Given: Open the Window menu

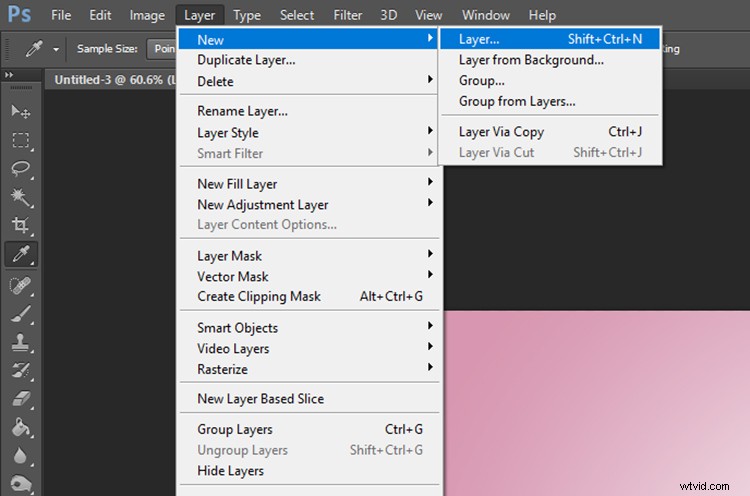Looking at the screenshot, I should coord(485,15).
